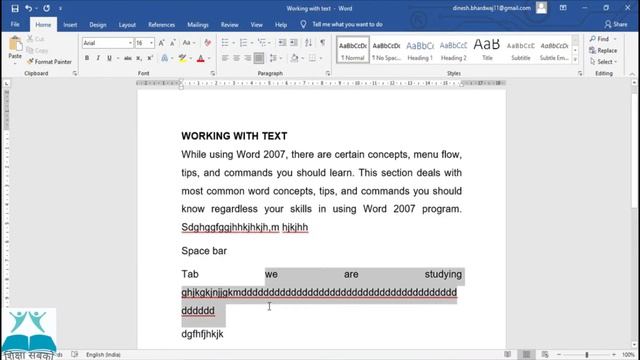Image resolution: width=640 pixels, height=360 pixels.
Task: Open the Paragraph dialog launcher
Action: point(328,73)
